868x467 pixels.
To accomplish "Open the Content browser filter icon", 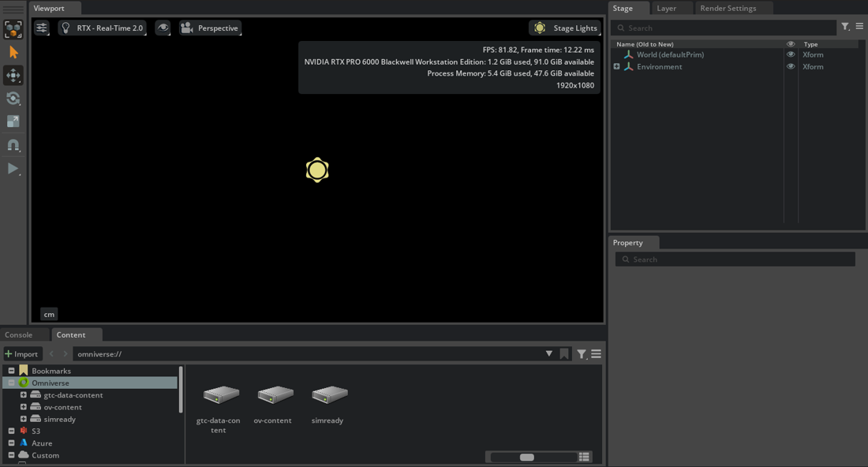I will tap(582, 354).
